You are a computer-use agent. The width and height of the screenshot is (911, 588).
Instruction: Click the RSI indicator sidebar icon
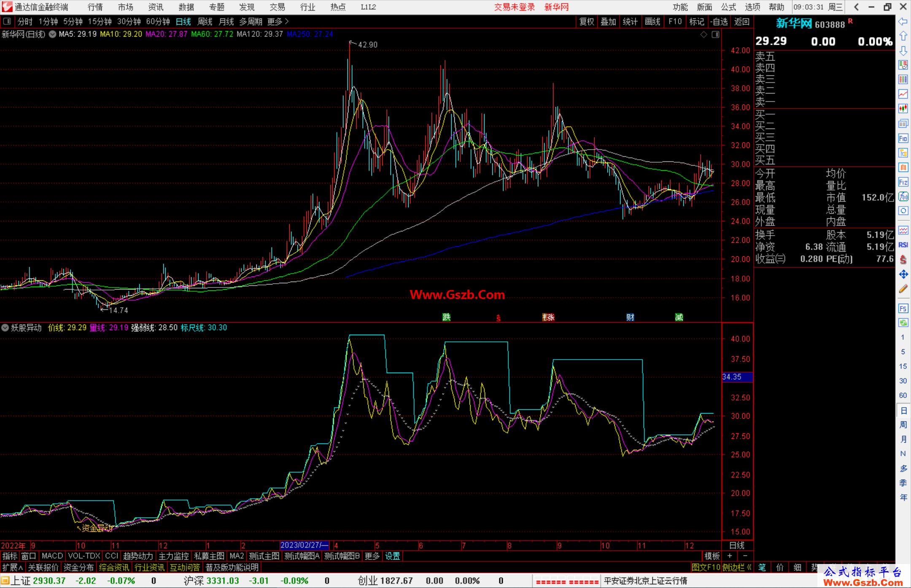click(x=903, y=245)
